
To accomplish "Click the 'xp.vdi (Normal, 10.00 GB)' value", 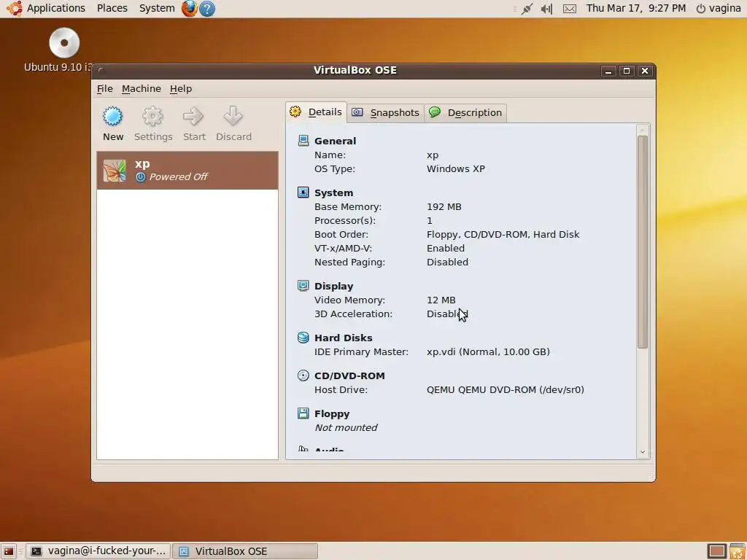I will 488,352.
